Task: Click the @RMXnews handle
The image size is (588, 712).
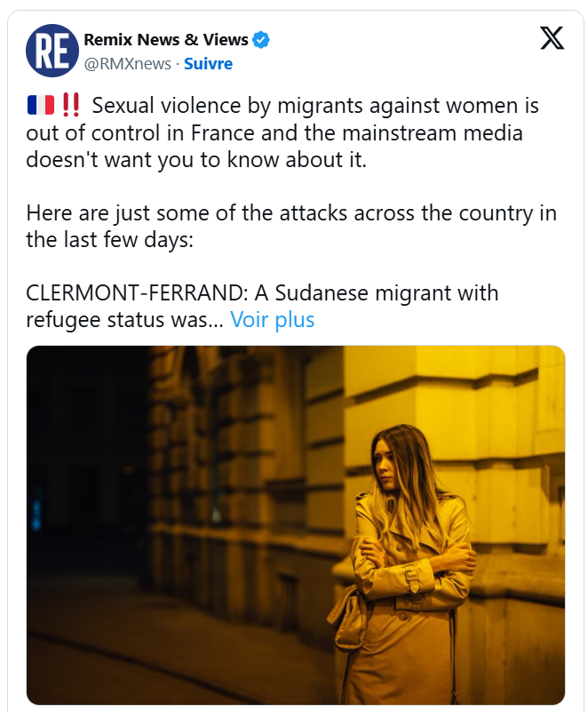Action: click(128, 64)
